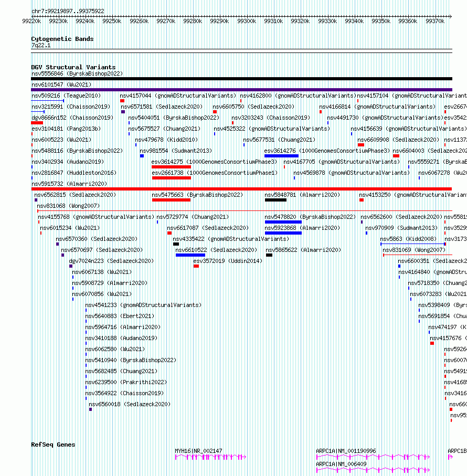Open the nsv509216 (Teague2010) variant label
Screen dimensions: 467x476
(x=66, y=96)
